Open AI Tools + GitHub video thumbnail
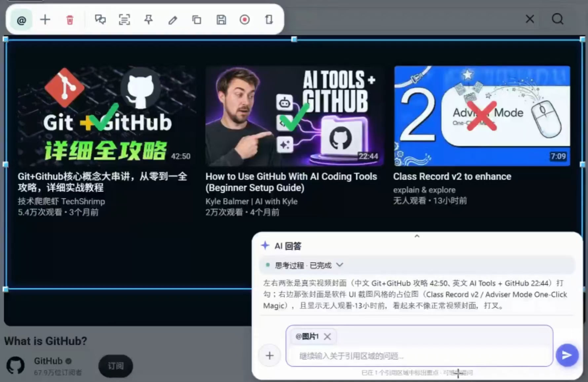The width and height of the screenshot is (588, 382). click(295, 116)
